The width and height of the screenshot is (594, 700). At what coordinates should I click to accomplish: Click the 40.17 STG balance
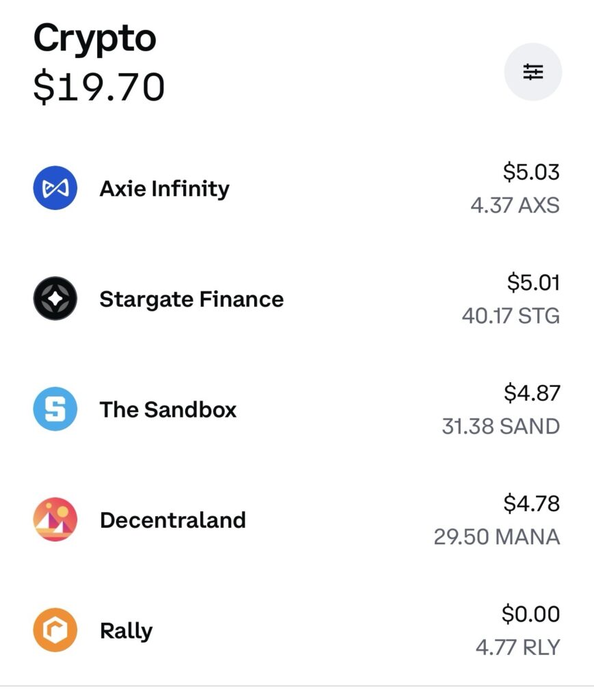tap(511, 316)
